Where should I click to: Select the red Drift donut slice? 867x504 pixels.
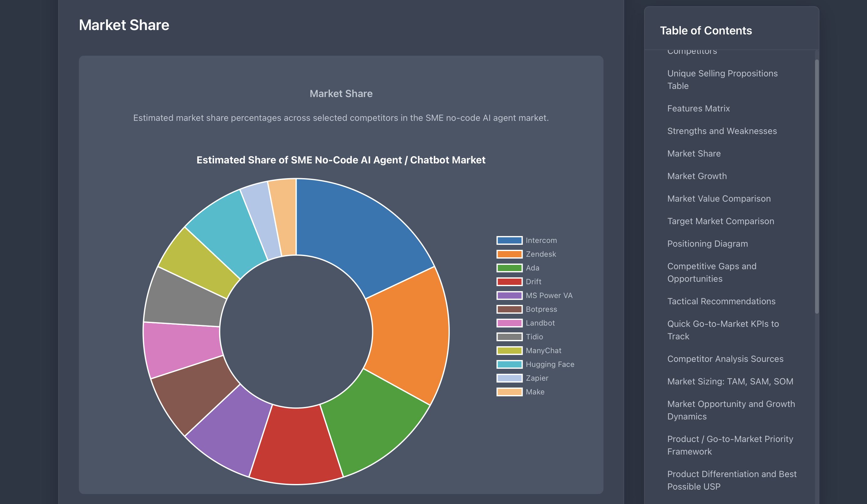click(296, 446)
